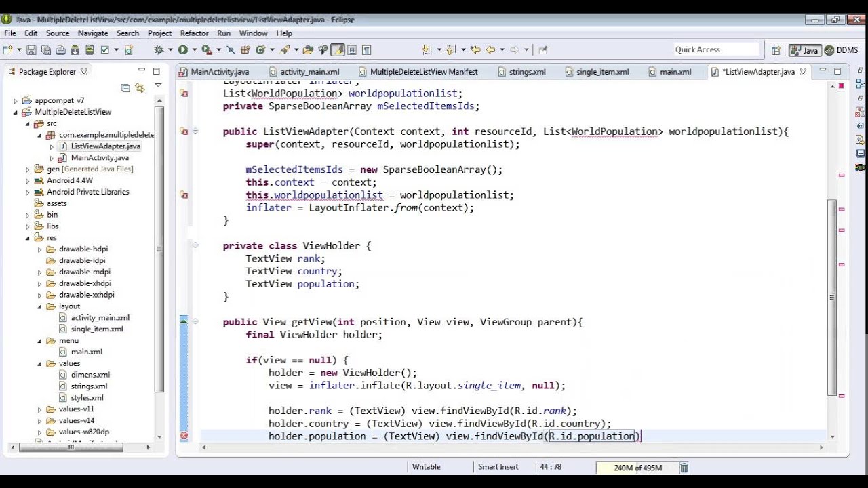Collapse the layout folder
The image size is (868, 488).
tap(40, 306)
